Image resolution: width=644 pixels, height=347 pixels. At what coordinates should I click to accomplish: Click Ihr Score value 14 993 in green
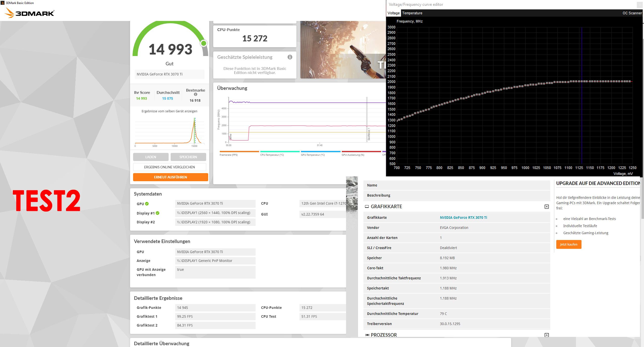coord(141,98)
